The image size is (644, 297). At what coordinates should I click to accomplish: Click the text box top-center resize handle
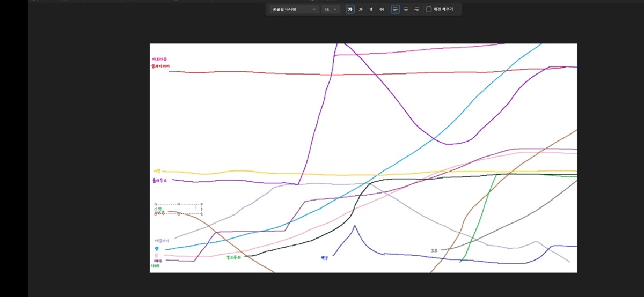click(179, 204)
